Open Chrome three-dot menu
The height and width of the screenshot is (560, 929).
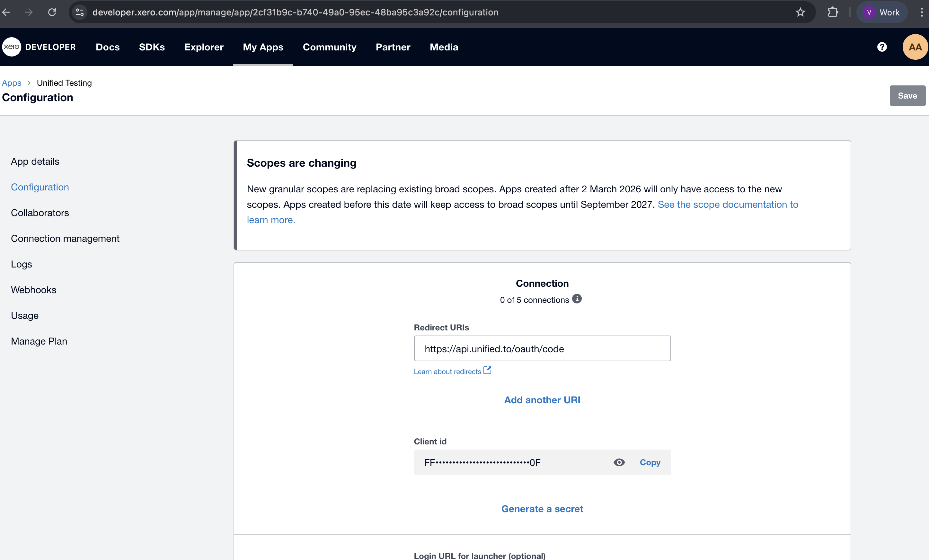tap(922, 13)
